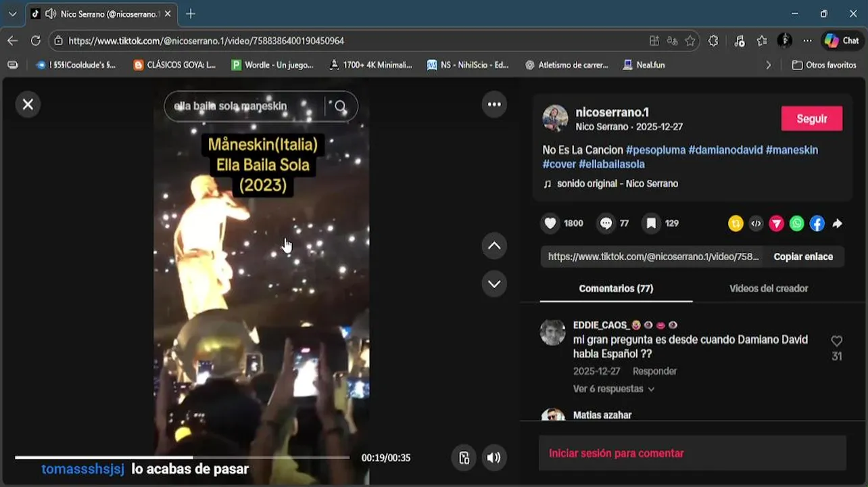Viewport: 868px width, 487px height.
Task: Click the red send-to-friends icon
Action: 776,223
